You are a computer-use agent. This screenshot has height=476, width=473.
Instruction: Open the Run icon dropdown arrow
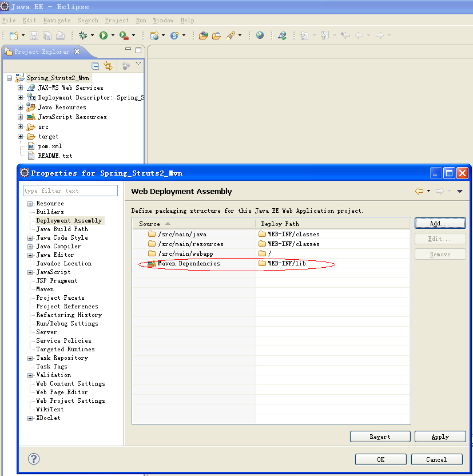[113, 35]
